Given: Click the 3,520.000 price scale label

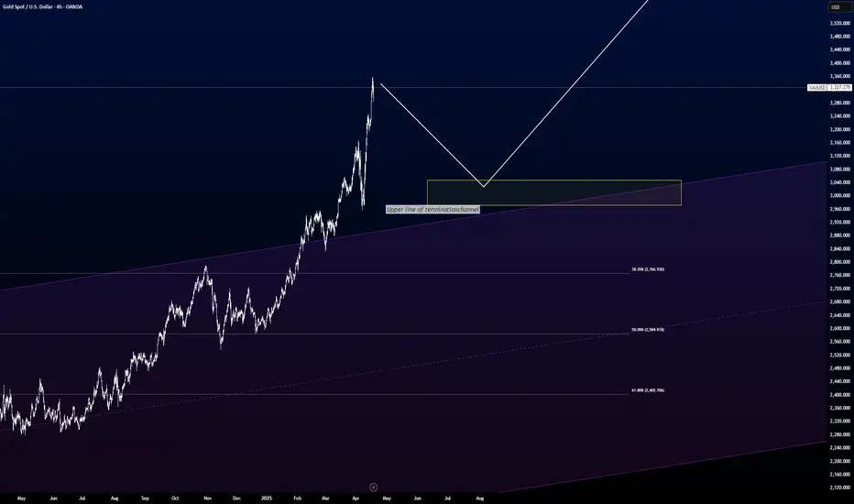Looking at the screenshot, I should click(x=840, y=24).
